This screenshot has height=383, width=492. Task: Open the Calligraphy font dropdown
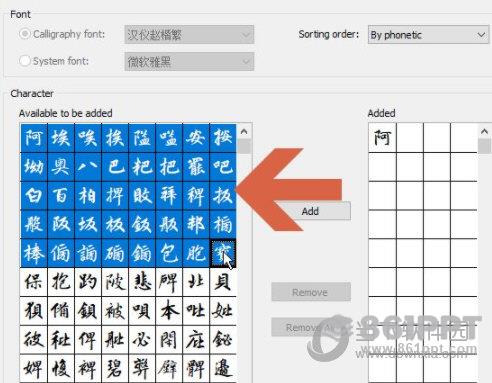click(x=189, y=35)
